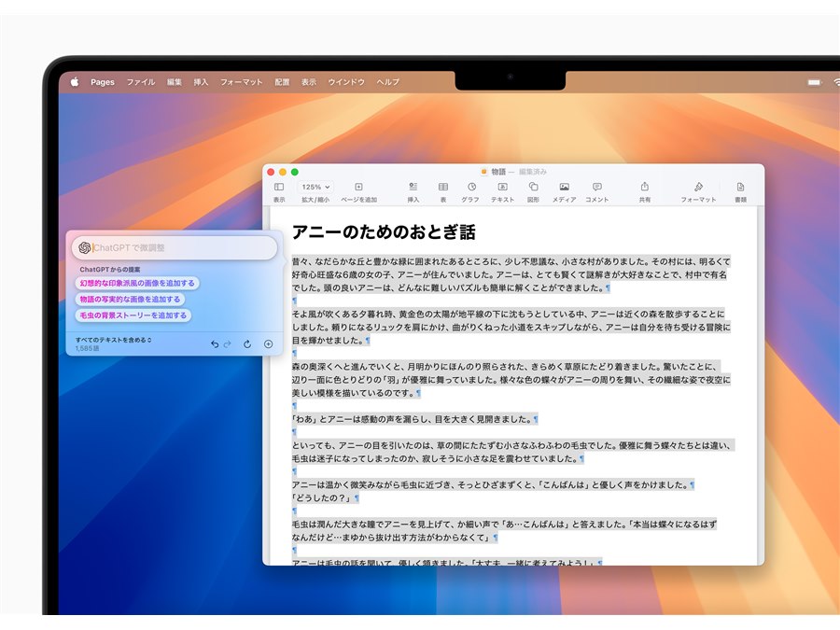Open the ファイル menu

tap(140, 82)
